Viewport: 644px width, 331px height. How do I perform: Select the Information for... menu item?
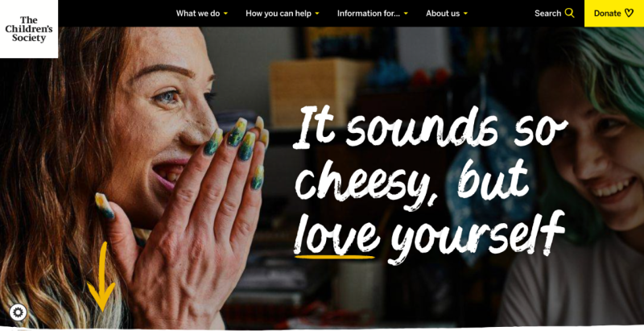369,13
